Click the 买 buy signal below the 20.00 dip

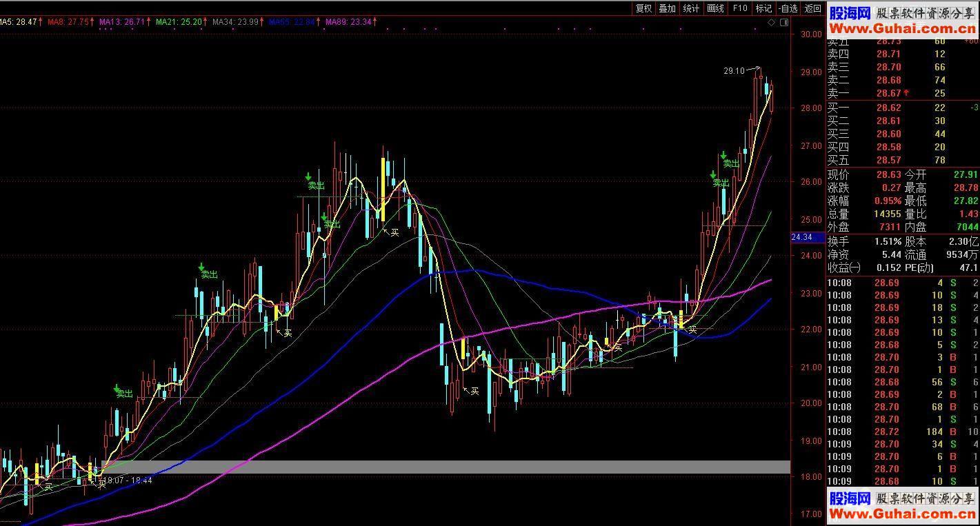click(x=474, y=391)
